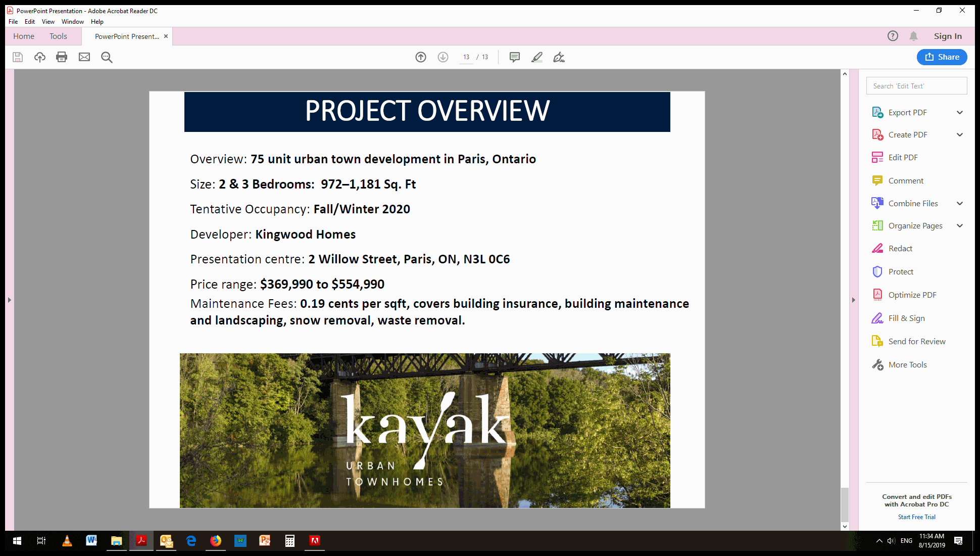The height and width of the screenshot is (556, 980).
Task: Show hidden system tray icons chevron
Action: pyautogui.click(x=879, y=541)
